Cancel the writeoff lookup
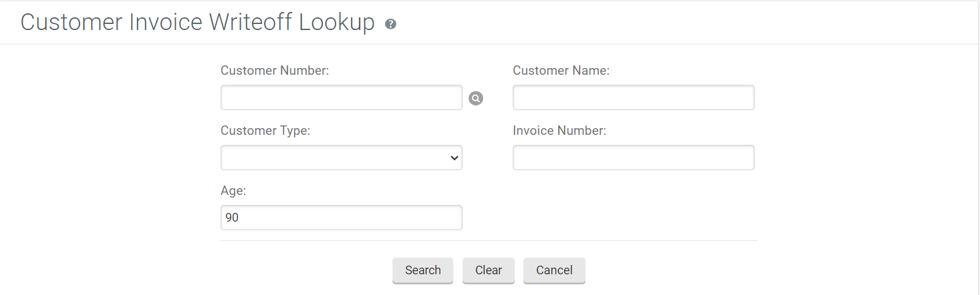This screenshot has width=980, height=295. (x=554, y=270)
